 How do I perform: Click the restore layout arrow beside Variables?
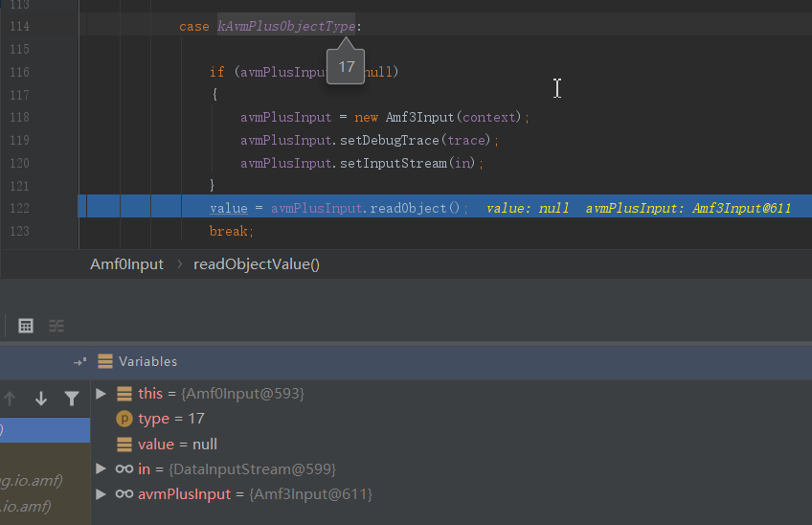79,362
